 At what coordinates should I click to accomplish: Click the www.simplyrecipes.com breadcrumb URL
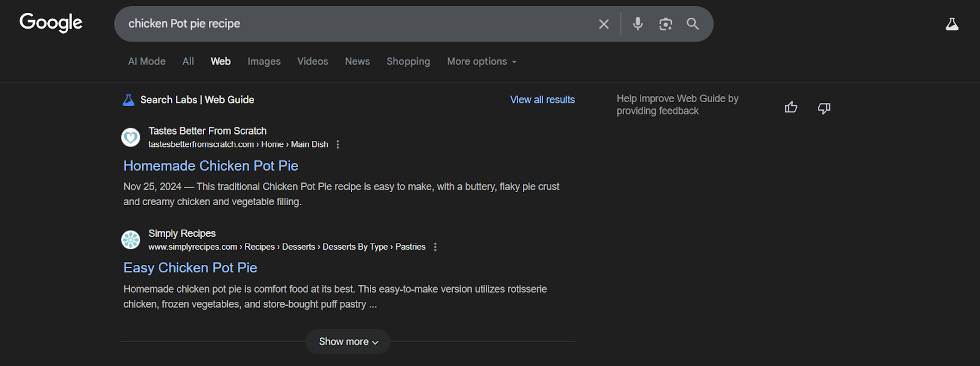point(287,247)
